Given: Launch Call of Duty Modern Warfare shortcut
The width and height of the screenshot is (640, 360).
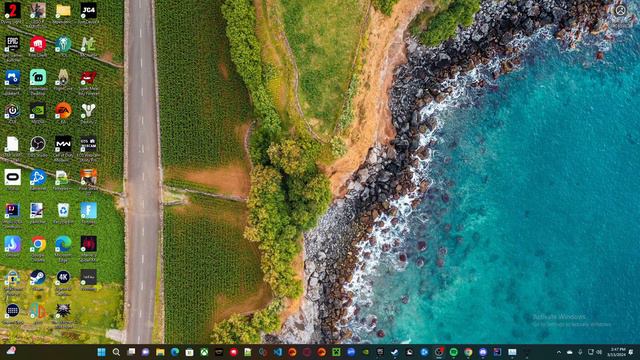Looking at the screenshot, I should point(63,144).
